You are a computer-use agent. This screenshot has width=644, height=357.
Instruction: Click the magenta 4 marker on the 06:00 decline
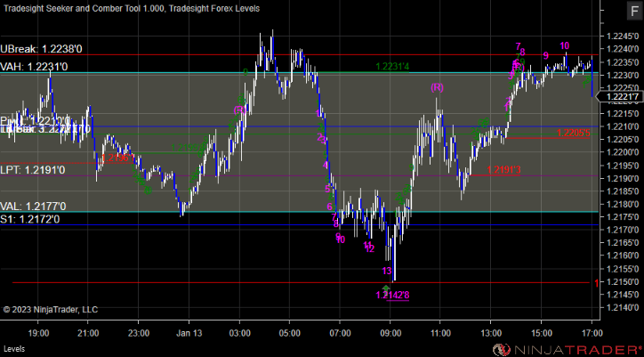pyautogui.click(x=326, y=165)
